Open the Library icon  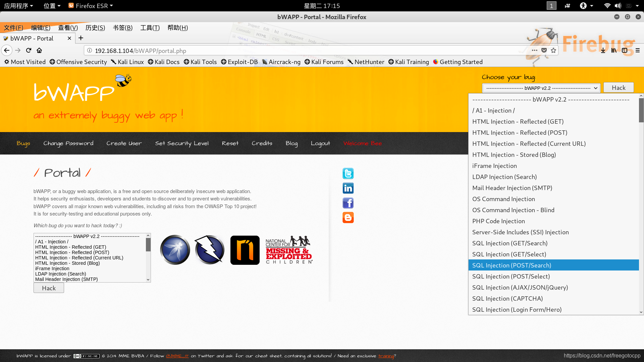point(614,50)
